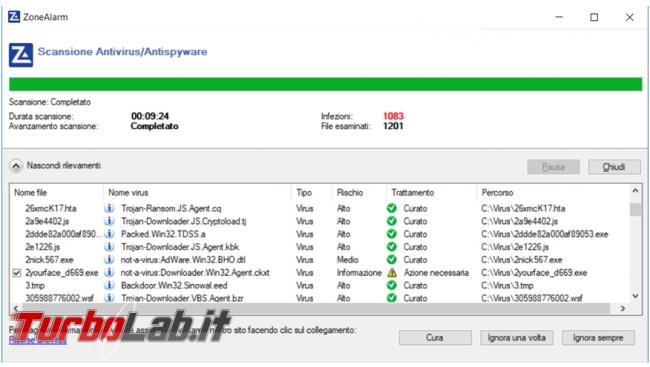Close the ZoneAlarm window
This screenshot has height=367, width=650.
point(629,17)
